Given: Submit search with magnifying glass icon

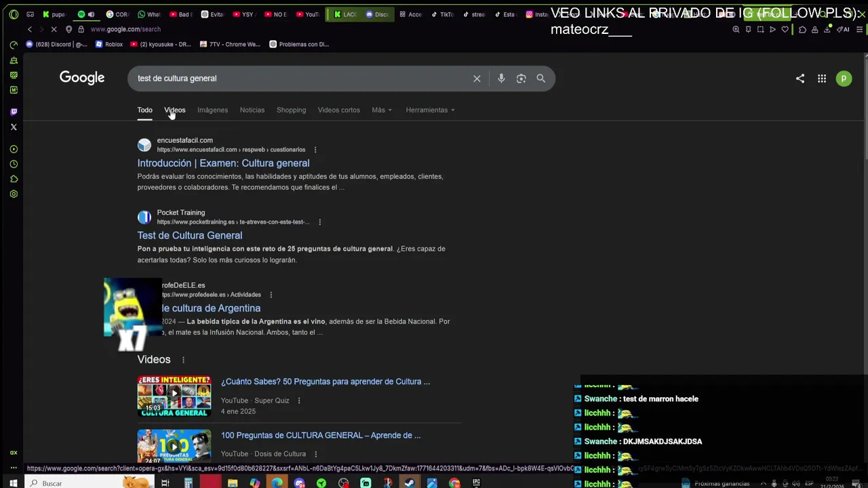Looking at the screenshot, I should point(540,79).
